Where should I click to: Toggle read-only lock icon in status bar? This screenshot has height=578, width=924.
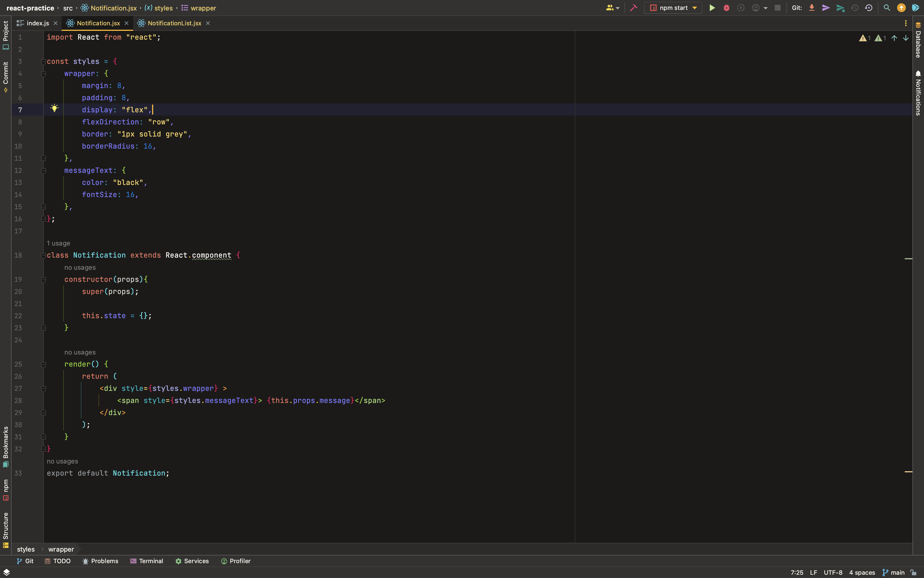913,572
